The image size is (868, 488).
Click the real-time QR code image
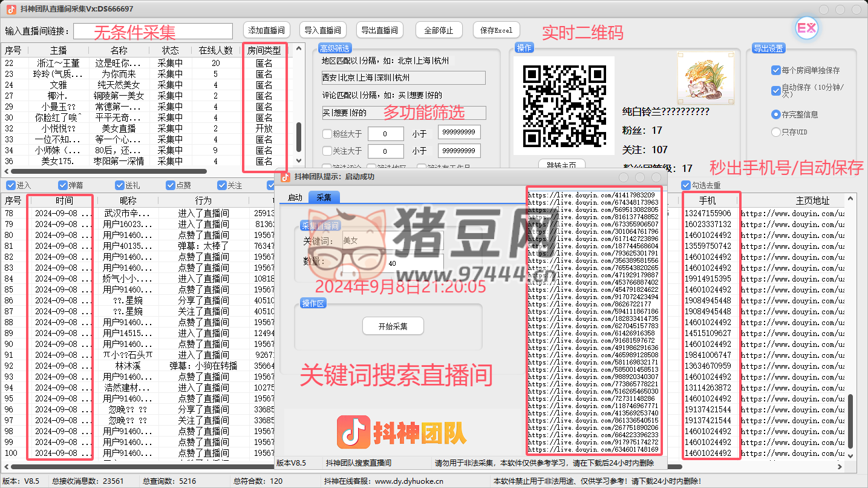tap(564, 106)
